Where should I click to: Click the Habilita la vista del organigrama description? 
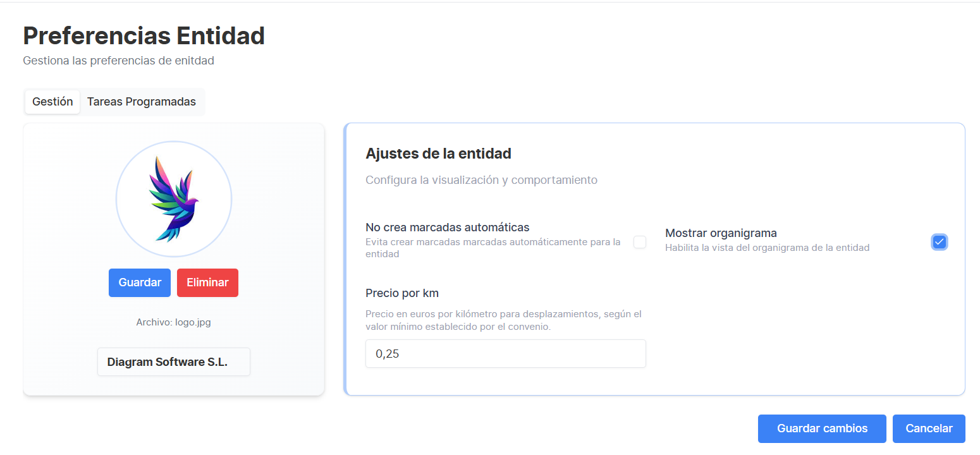click(x=768, y=248)
